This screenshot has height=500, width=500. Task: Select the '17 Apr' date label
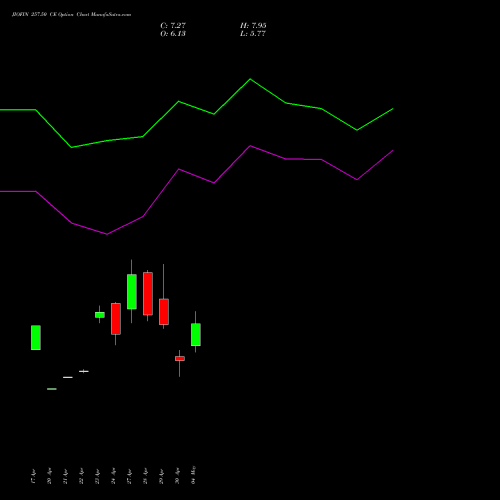point(33,476)
